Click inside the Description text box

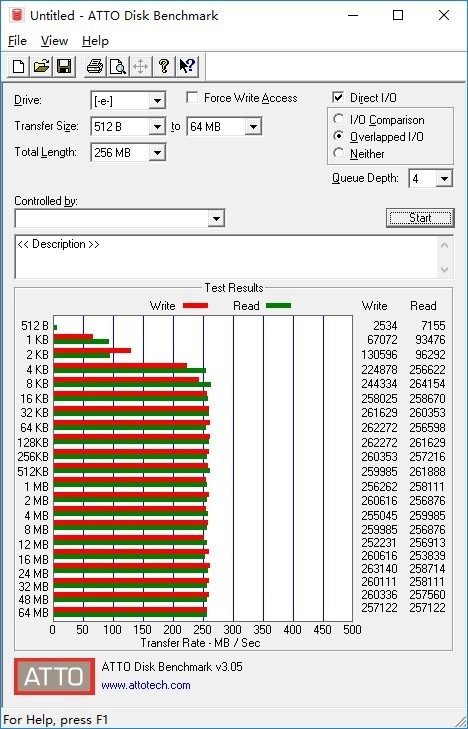(227, 257)
